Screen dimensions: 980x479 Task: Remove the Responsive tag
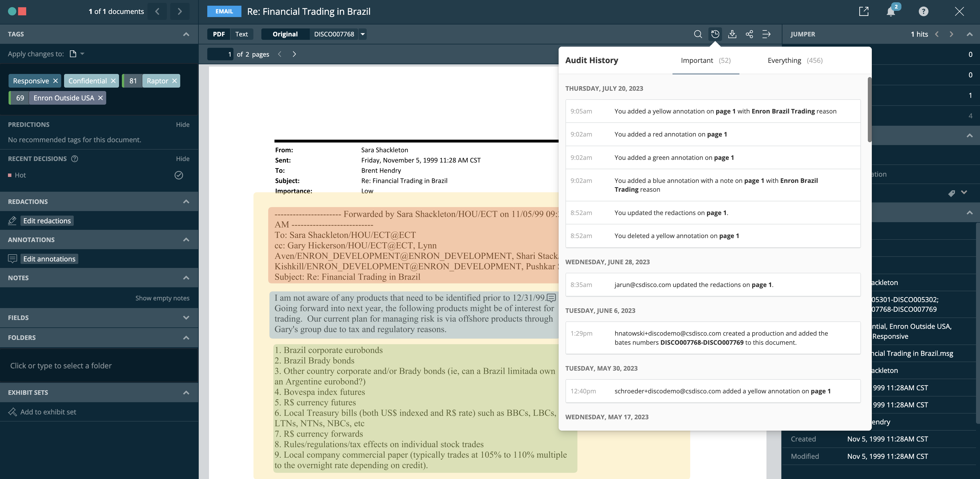(x=56, y=80)
